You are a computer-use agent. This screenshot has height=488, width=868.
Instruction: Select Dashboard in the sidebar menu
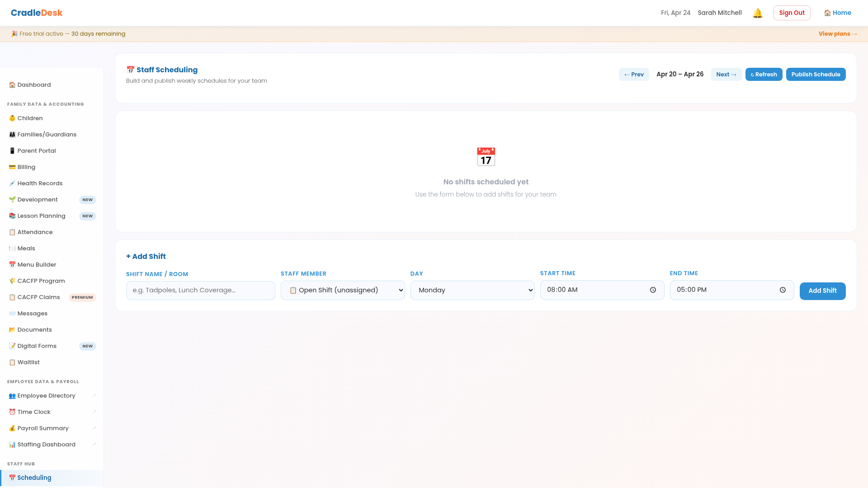click(34, 85)
